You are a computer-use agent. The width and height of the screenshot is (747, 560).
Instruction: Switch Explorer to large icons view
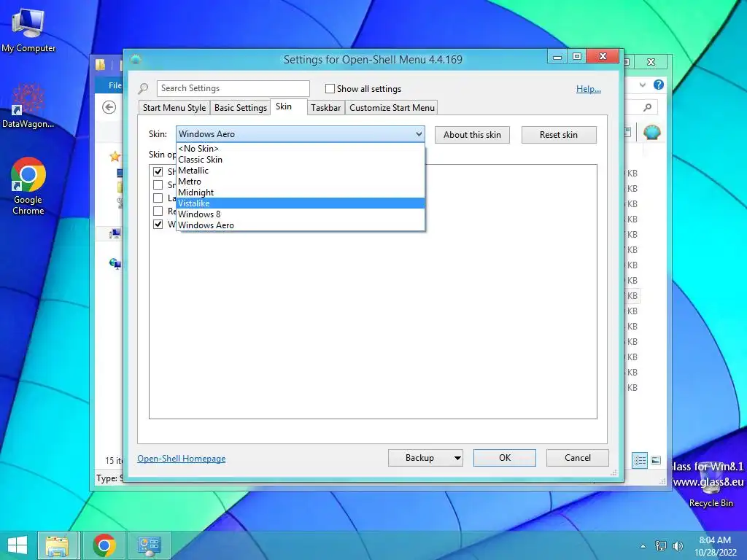(656, 460)
